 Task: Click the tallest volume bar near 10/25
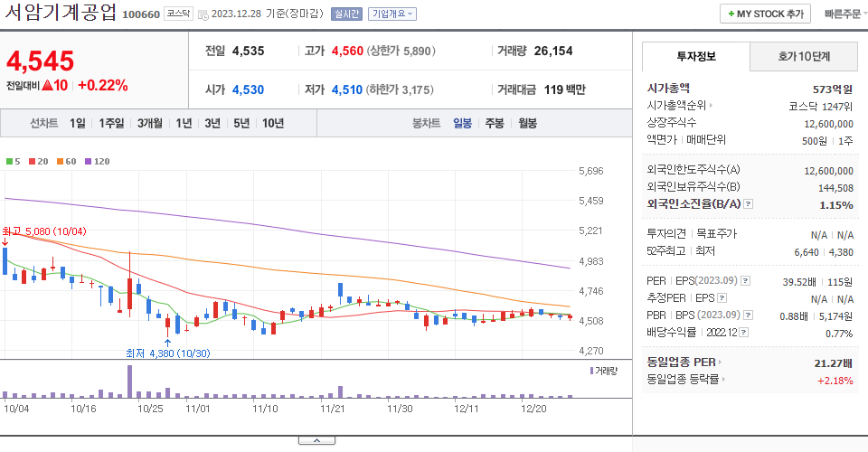[x=129, y=381]
